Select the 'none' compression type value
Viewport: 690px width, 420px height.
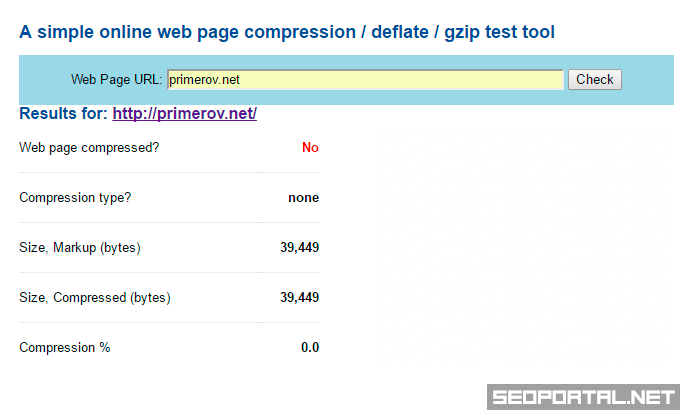pyautogui.click(x=303, y=198)
